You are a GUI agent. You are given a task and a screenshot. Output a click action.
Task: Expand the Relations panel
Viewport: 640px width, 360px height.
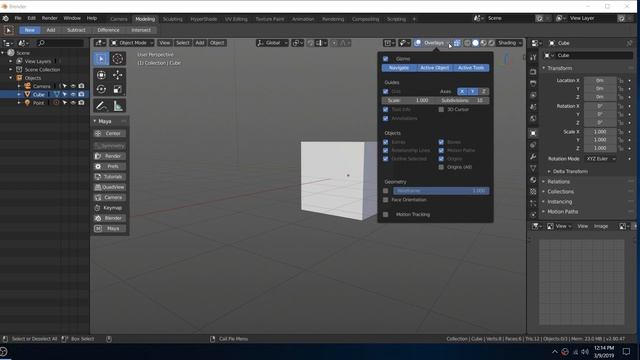tap(558, 182)
